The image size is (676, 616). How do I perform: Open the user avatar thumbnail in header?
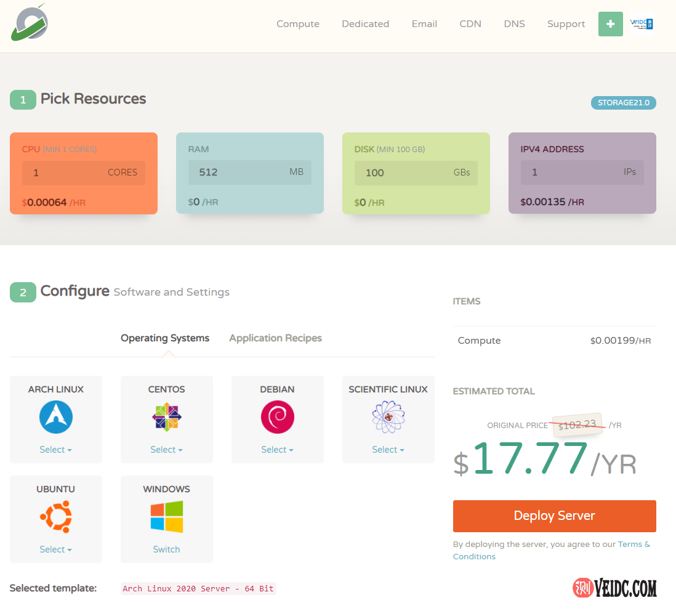tap(642, 24)
